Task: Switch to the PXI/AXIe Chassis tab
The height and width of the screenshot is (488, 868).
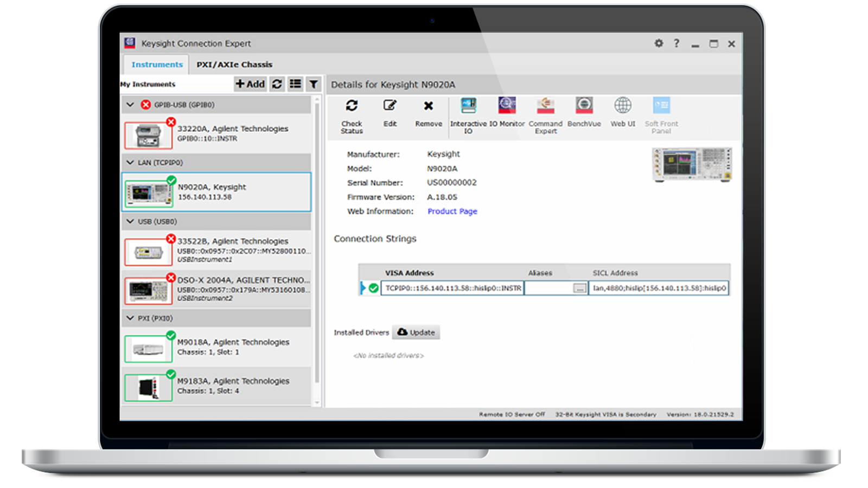Action: pos(234,65)
